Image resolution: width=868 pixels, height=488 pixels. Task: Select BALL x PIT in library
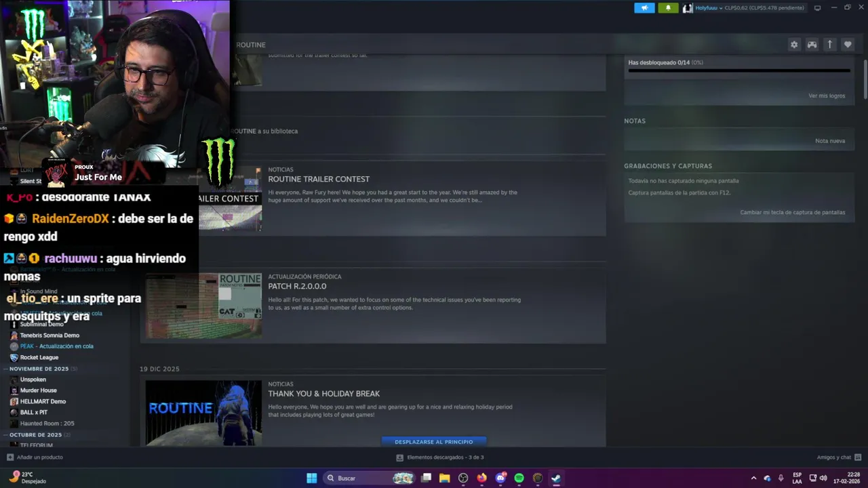(x=34, y=412)
